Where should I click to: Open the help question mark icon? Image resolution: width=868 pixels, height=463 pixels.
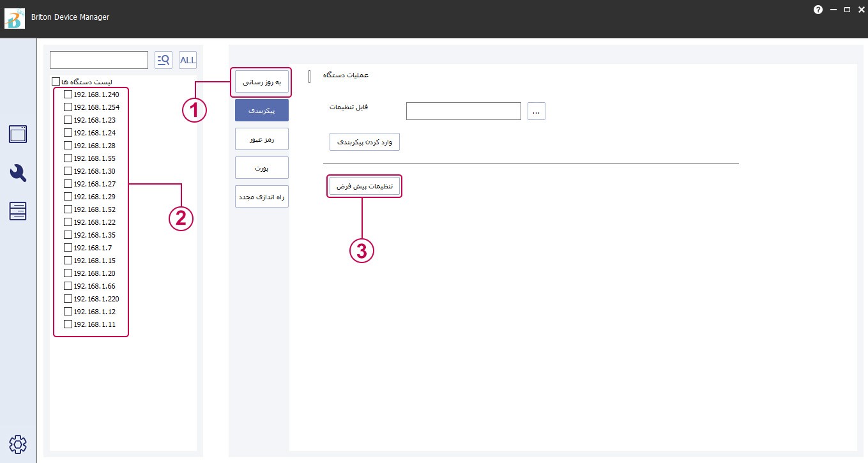click(818, 10)
